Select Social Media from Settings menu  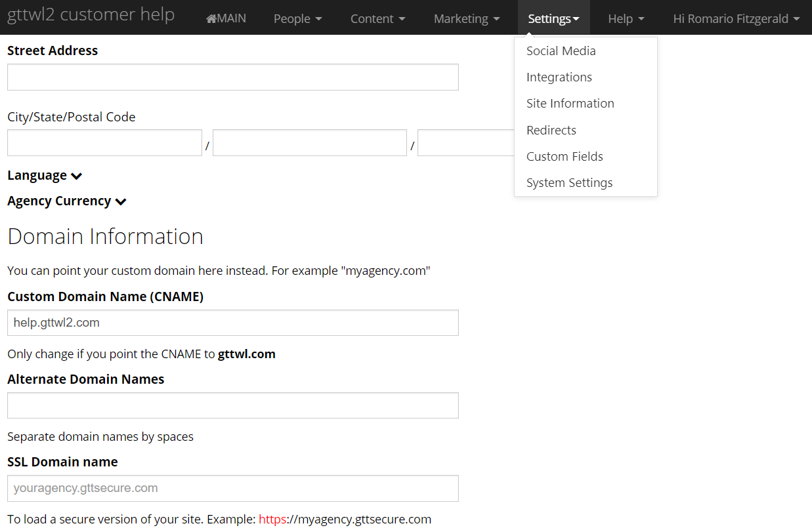561,51
